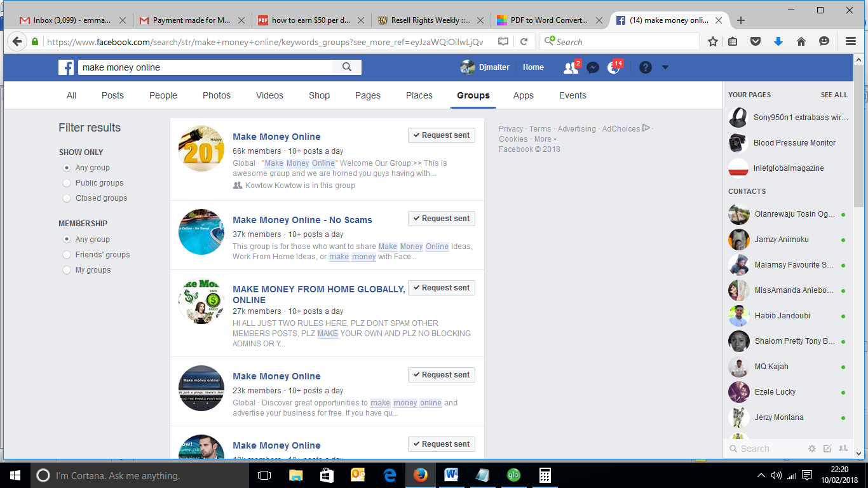Click the Pocket save icon

(x=756, y=42)
